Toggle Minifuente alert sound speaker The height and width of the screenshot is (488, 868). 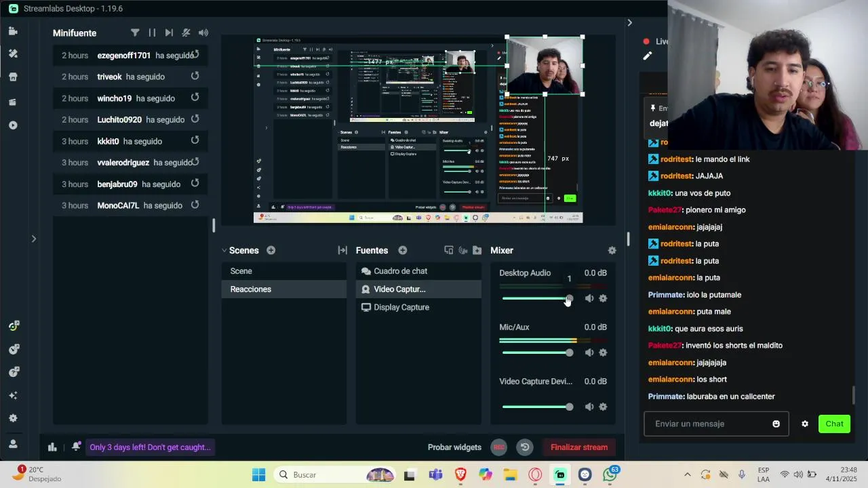click(203, 33)
